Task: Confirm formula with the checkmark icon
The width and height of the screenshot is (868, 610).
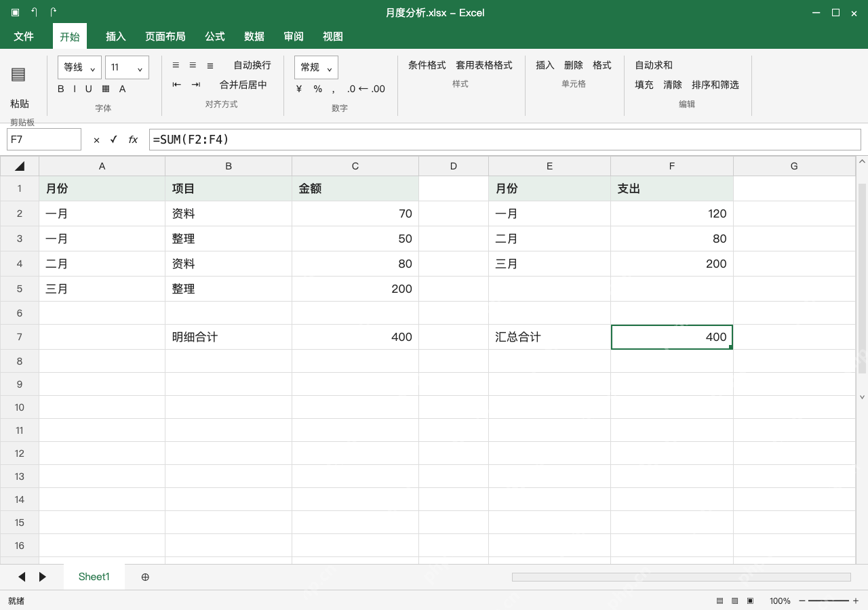Action: pos(113,140)
